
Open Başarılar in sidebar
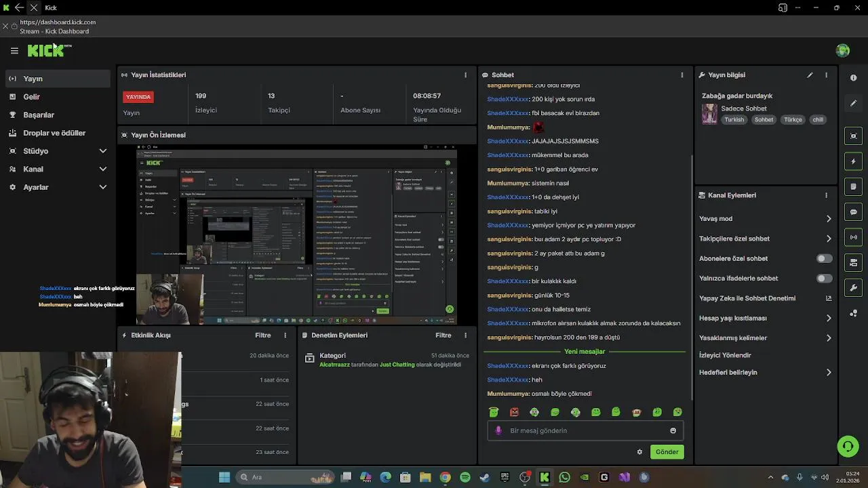pyautogui.click(x=58, y=115)
